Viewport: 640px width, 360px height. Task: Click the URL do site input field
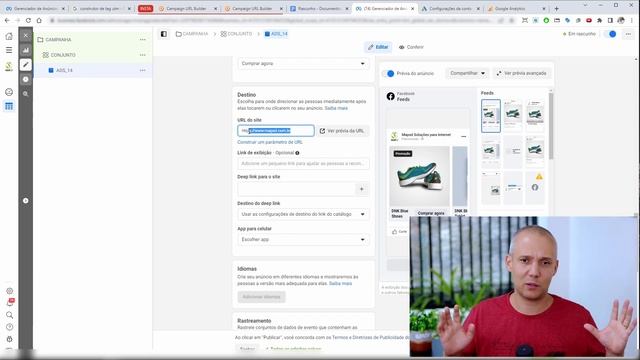coord(276,131)
